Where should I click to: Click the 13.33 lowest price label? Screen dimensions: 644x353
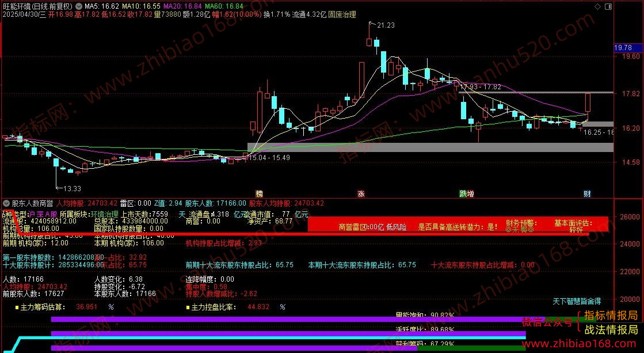[72, 189]
